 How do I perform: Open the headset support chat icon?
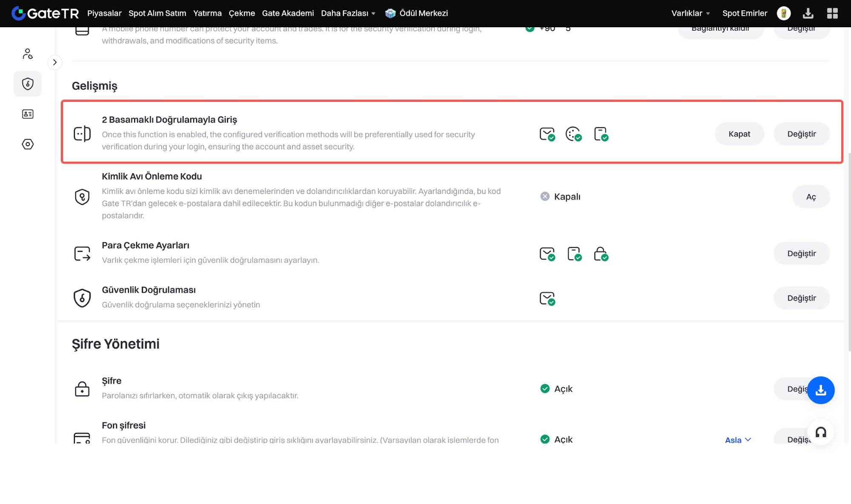[820, 432]
